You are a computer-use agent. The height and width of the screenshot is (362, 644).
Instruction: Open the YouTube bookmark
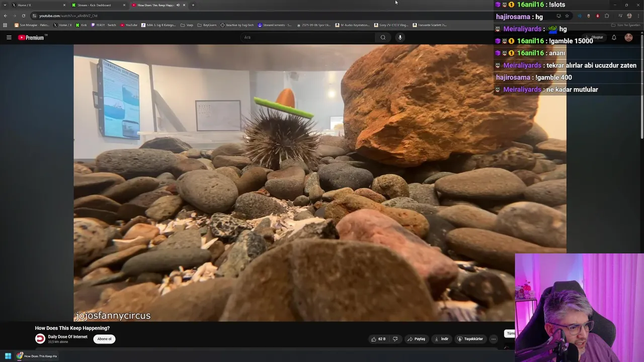(x=129, y=25)
